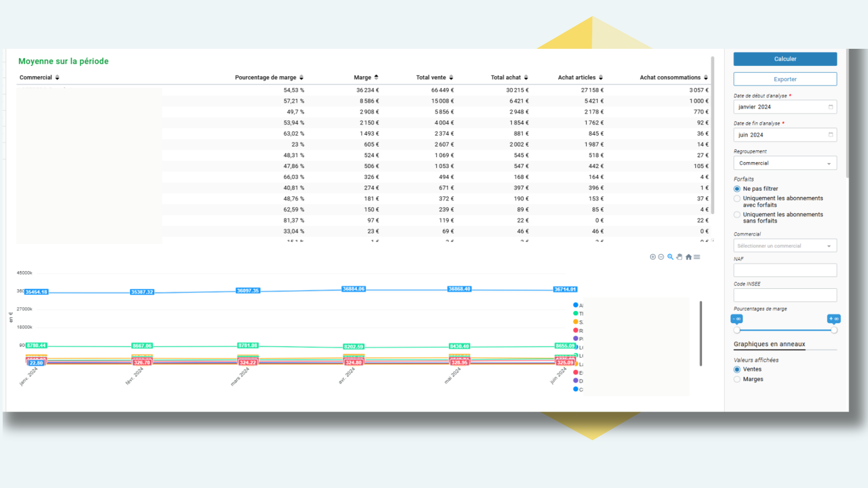Choose Marges as displayed values
The height and width of the screenshot is (488, 868).
737,380
